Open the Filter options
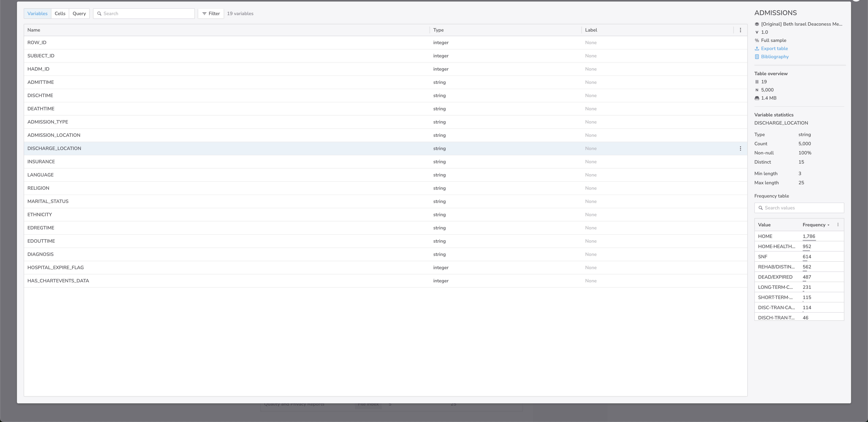This screenshot has width=868, height=422. point(211,14)
